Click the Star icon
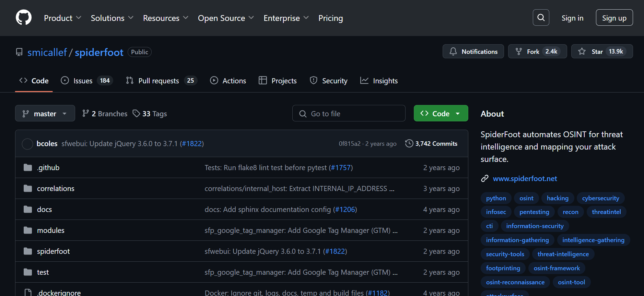The image size is (644, 296). pyautogui.click(x=582, y=51)
